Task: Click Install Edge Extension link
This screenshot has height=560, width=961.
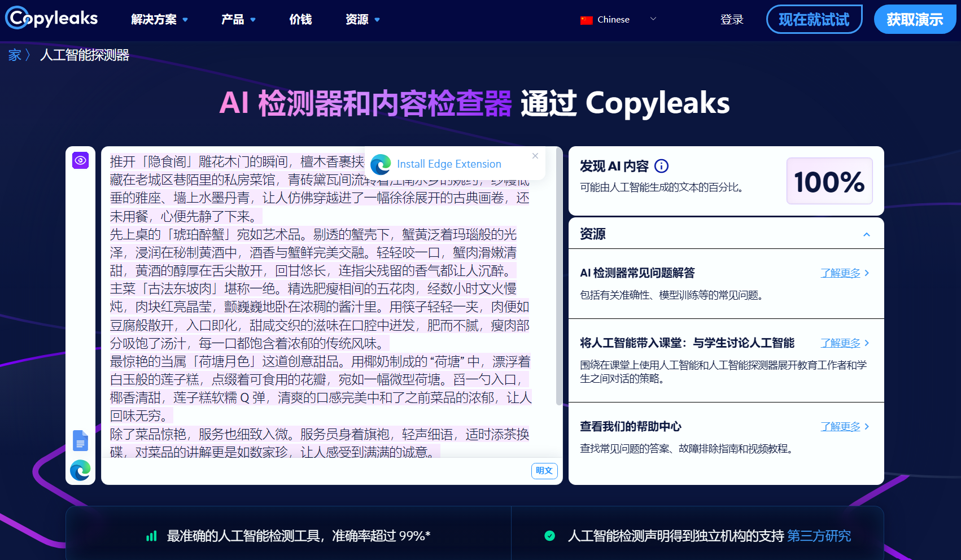Action: (x=449, y=164)
